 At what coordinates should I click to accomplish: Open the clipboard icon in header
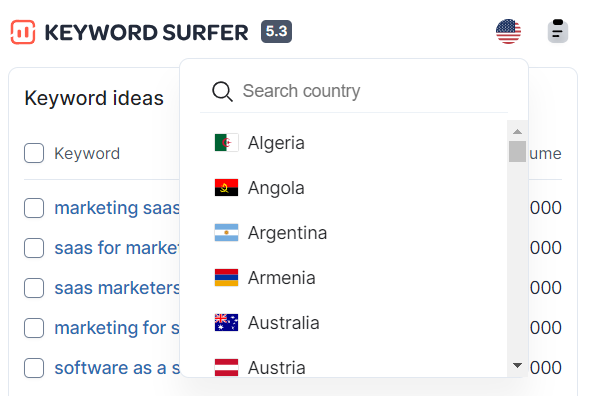point(558,31)
